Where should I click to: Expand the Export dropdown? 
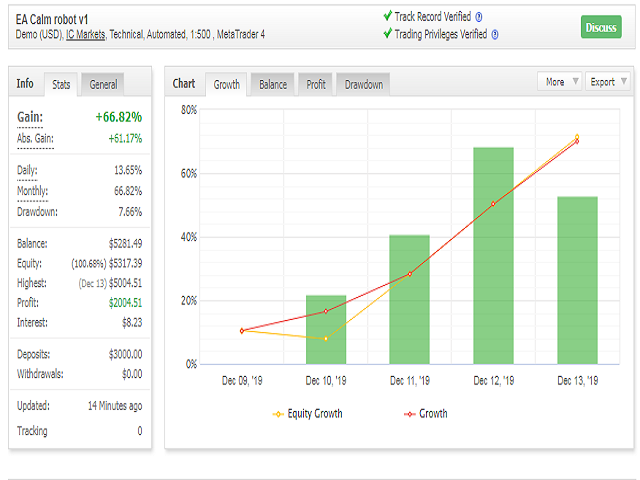(x=608, y=82)
